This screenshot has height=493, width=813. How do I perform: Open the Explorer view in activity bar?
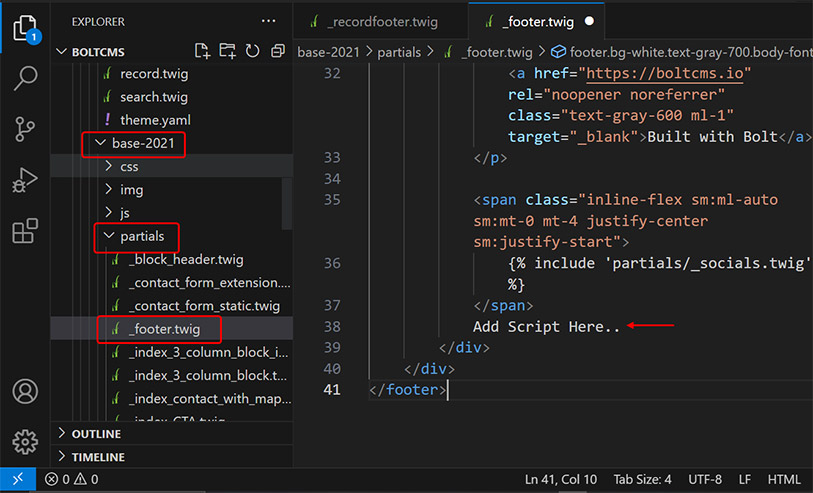(x=25, y=28)
